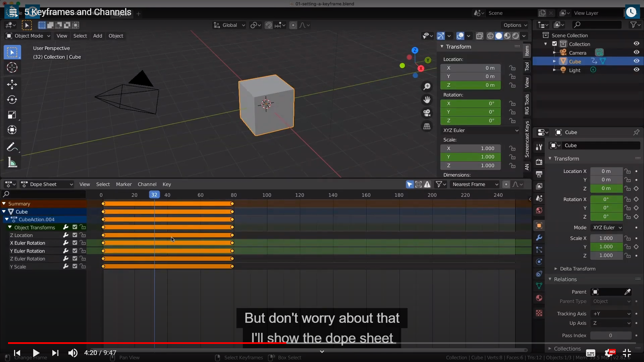Image resolution: width=644 pixels, height=362 pixels.
Task: Uncheck the Z Location channel mute checkbox
Action: (x=75, y=235)
